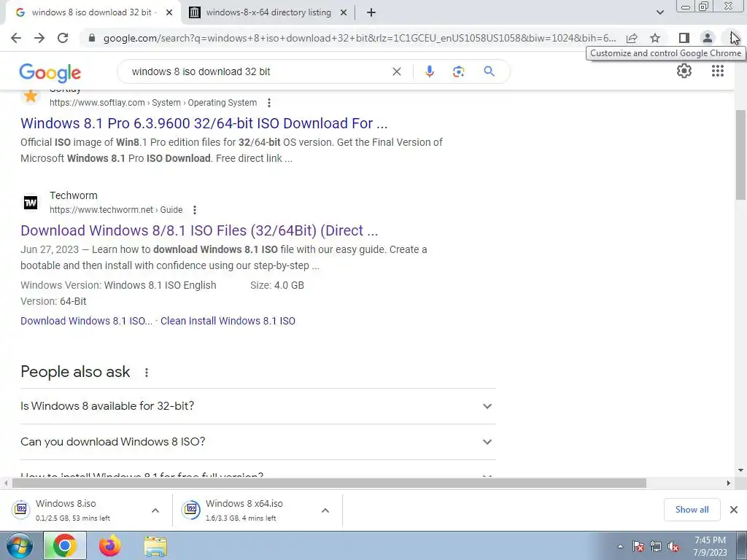Open options for the Windows 8.iso download
The height and width of the screenshot is (560, 747).
pos(155,510)
